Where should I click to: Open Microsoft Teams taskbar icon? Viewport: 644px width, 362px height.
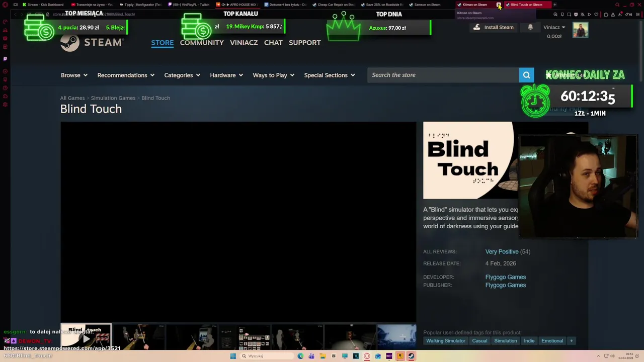(311, 356)
